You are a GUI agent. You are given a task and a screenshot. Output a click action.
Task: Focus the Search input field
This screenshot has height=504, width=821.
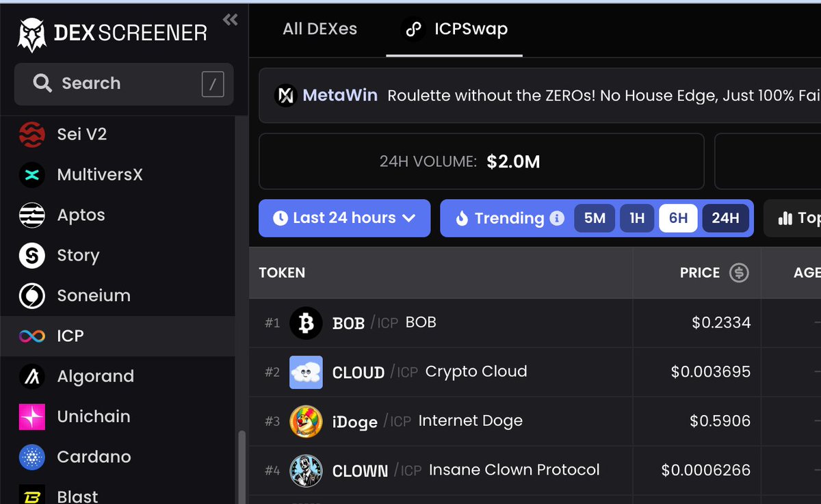pos(124,84)
